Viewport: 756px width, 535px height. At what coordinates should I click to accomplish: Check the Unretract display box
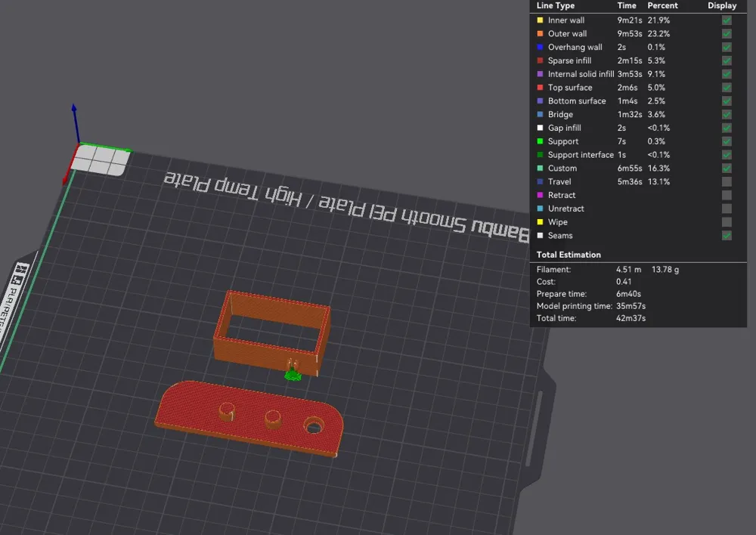click(x=727, y=209)
